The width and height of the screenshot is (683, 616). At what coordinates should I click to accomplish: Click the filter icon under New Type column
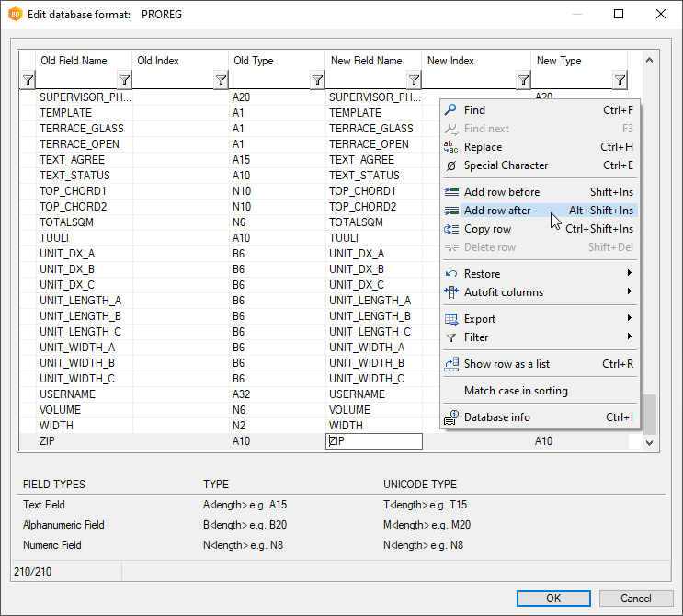tap(620, 81)
